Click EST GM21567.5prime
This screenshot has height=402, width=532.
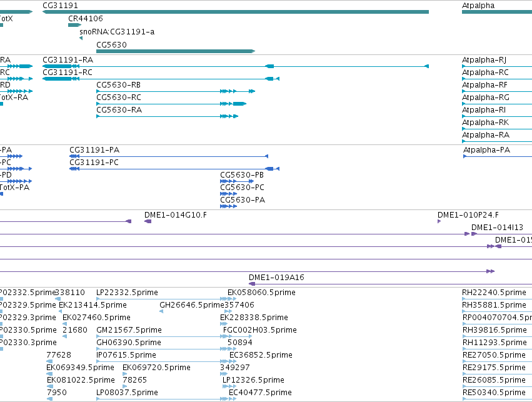[129, 331]
